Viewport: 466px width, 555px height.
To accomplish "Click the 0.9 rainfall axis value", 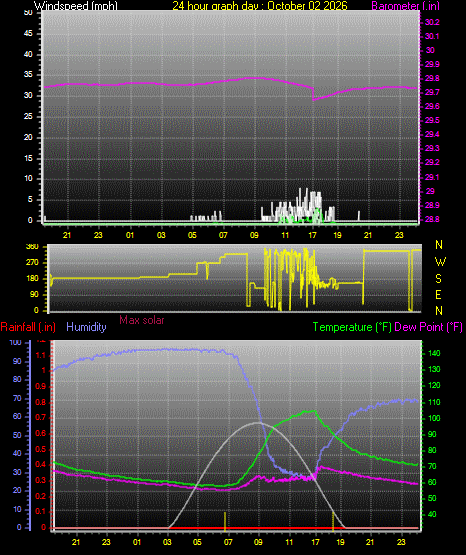I will tap(41, 386).
